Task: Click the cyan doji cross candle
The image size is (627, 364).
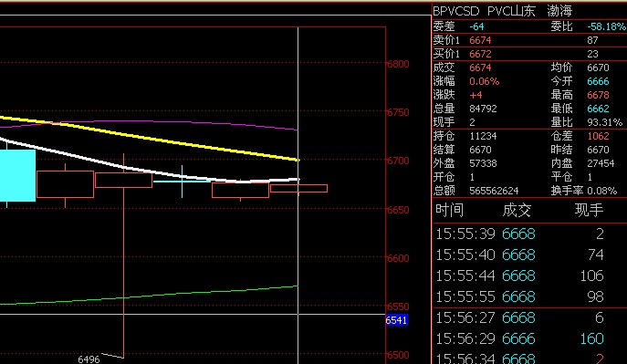Action: (x=182, y=182)
